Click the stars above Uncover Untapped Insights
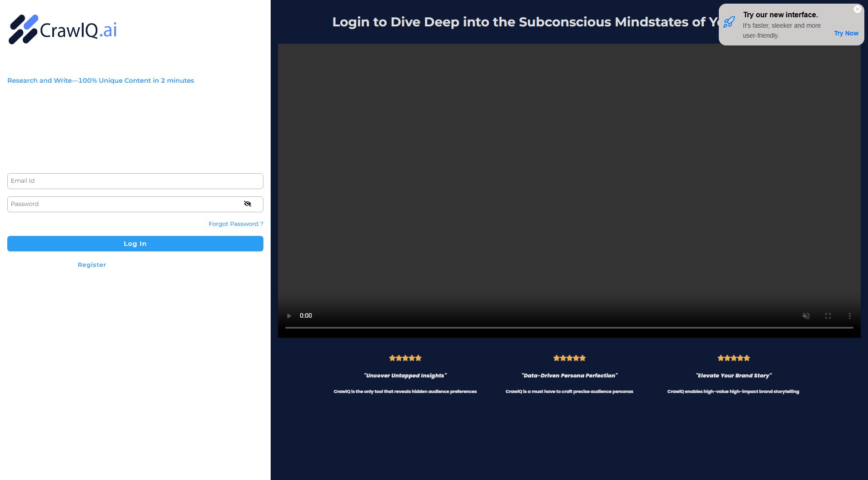 (404, 358)
